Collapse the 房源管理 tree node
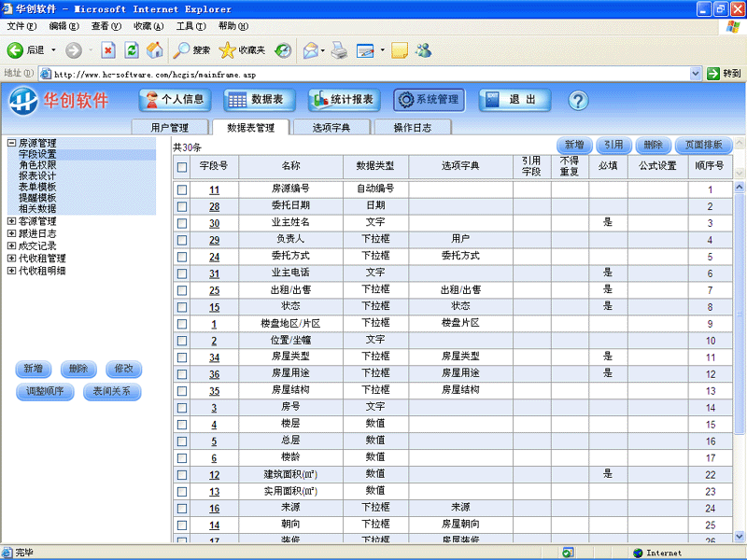747x560 pixels. coord(11,143)
